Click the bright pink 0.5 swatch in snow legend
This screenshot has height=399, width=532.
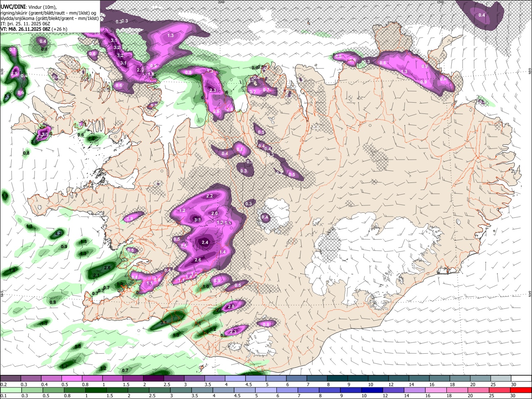tap(71, 379)
